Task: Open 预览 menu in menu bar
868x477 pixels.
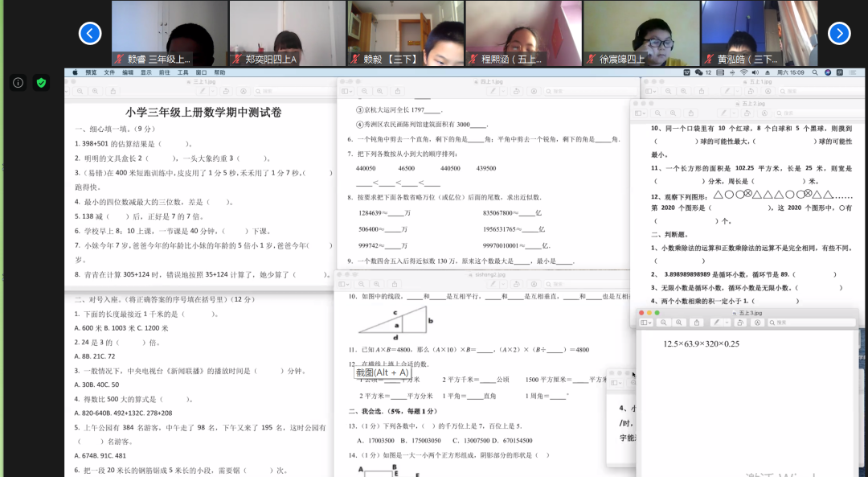Action: [x=91, y=72]
